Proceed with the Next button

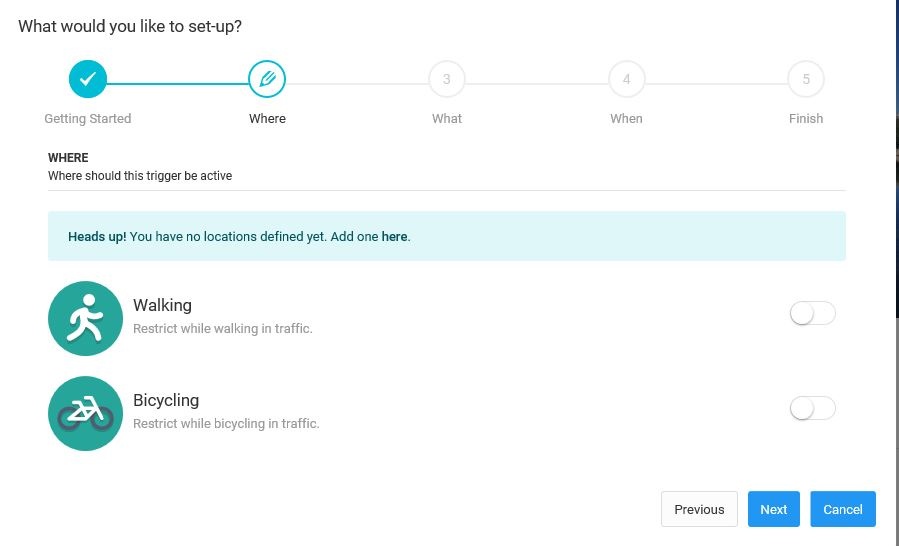coord(773,509)
